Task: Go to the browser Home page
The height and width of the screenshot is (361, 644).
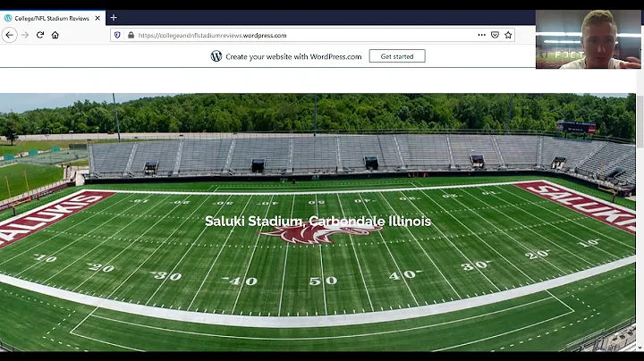Action: point(55,35)
